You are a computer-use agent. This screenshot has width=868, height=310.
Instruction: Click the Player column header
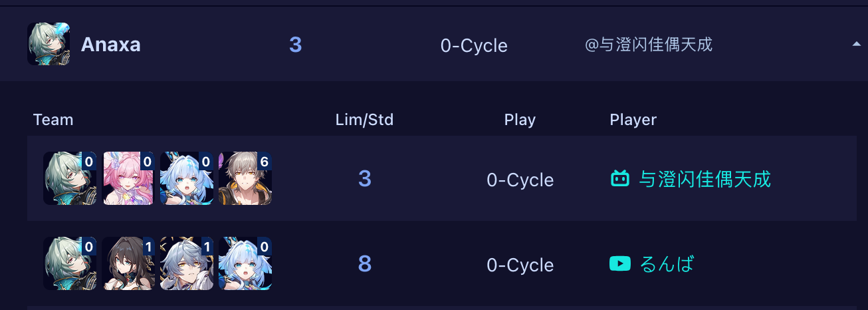[633, 120]
